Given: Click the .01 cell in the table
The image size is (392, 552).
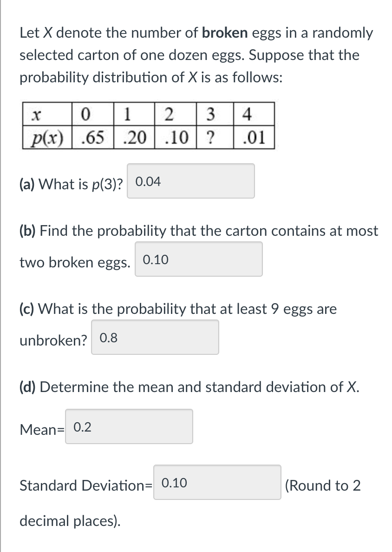Looking at the screenshot, I should tap(253, 139).
